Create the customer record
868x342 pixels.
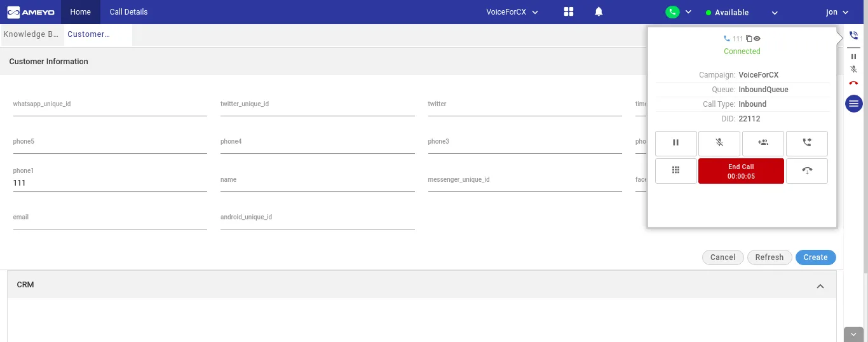815,257
